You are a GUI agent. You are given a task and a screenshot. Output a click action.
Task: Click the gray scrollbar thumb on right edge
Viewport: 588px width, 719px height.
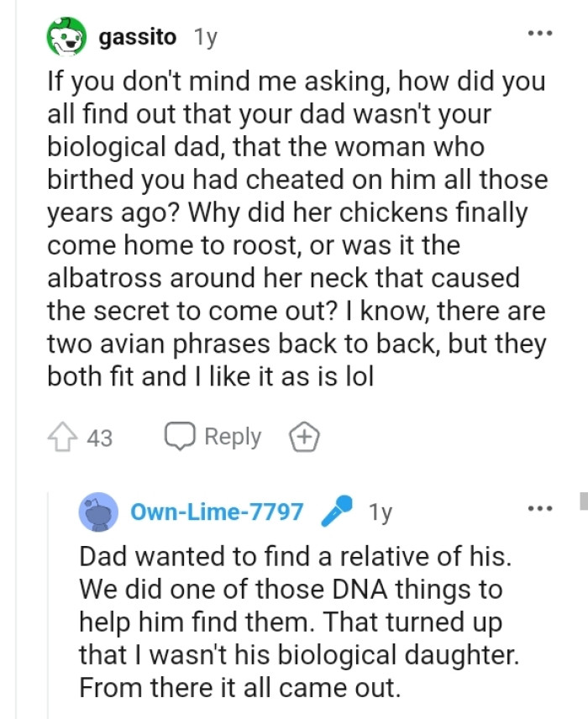(583, 501)
